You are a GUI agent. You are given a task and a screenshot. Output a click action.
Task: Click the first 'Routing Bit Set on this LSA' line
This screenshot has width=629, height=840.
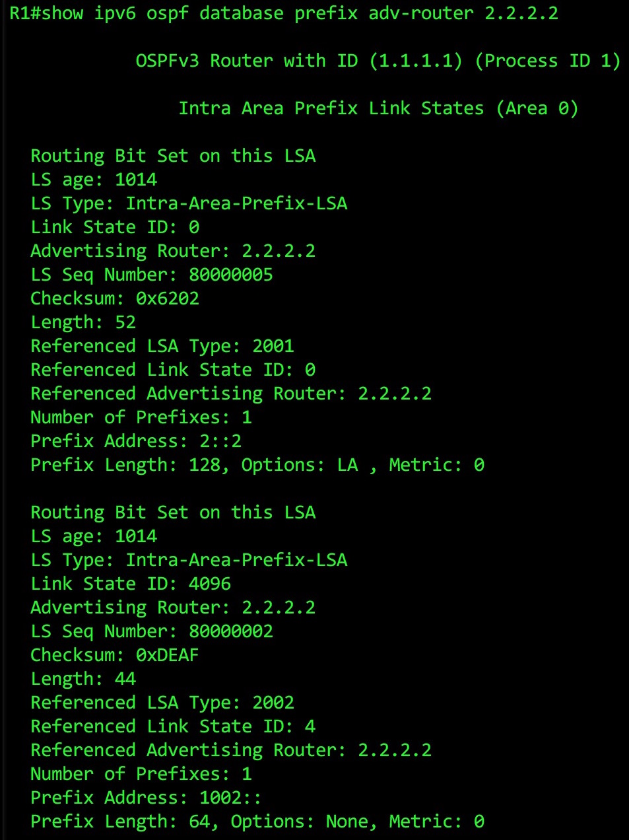coord(173,156)
